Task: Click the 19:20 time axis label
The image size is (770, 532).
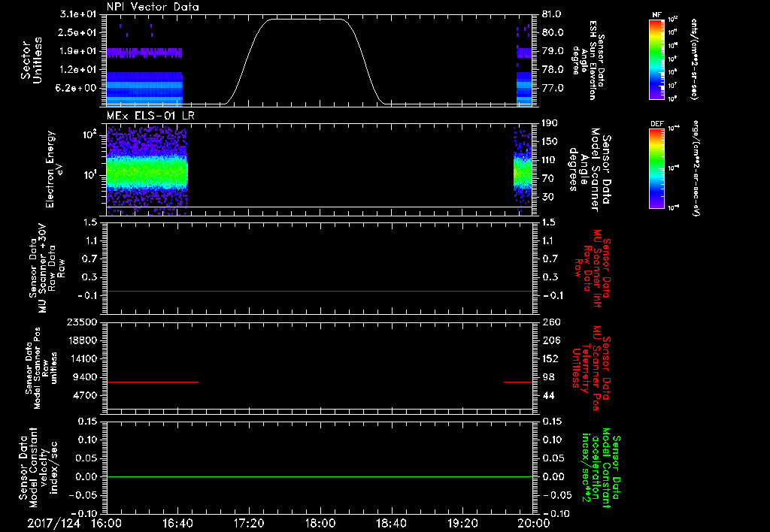Action: (x=462, y=523)
